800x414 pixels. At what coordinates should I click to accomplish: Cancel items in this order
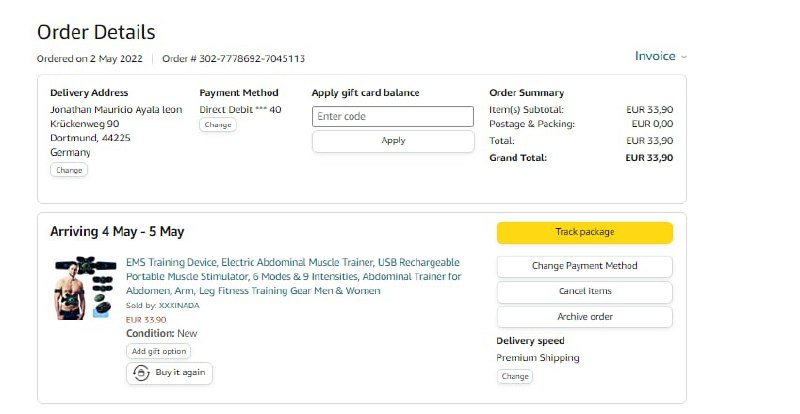click(x=584, y=291)
